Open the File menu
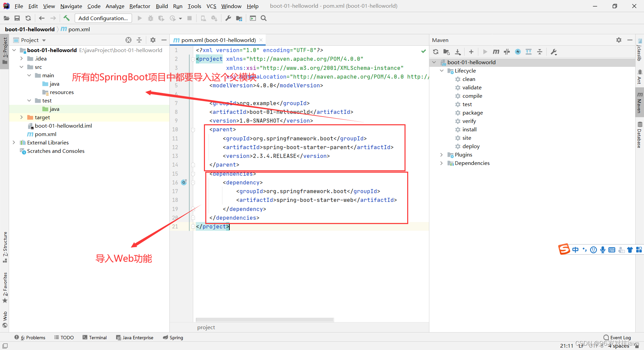 19,6
